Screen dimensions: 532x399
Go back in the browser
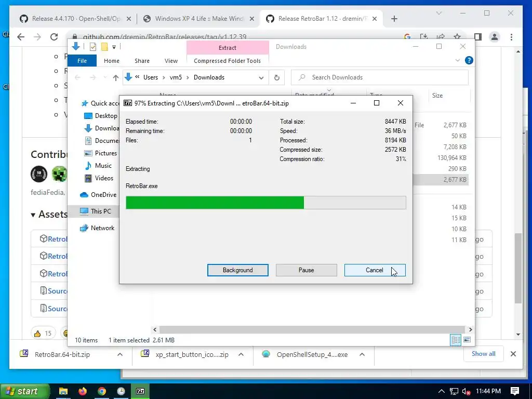pyautogui.click(x=21, y=37)
